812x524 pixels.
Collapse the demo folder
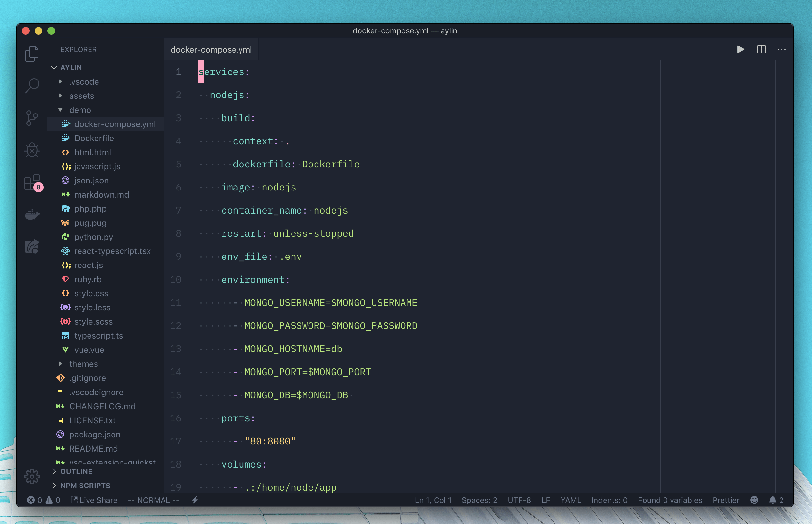tap(80, 110)
